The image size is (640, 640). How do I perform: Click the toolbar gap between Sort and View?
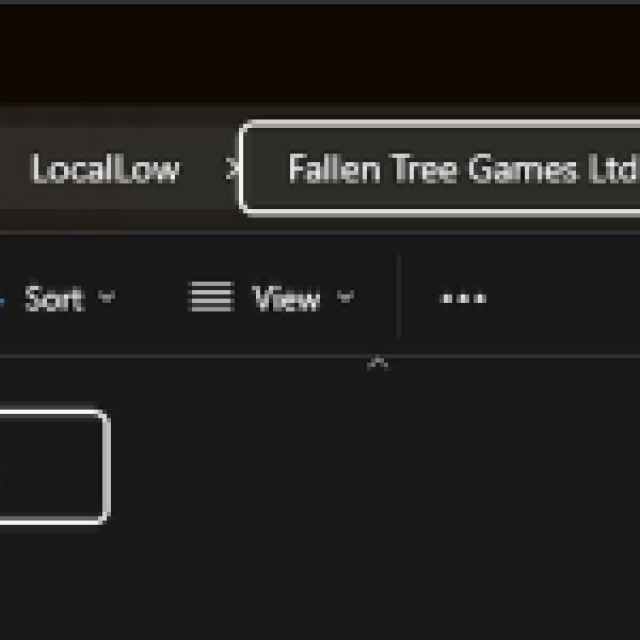152,298
